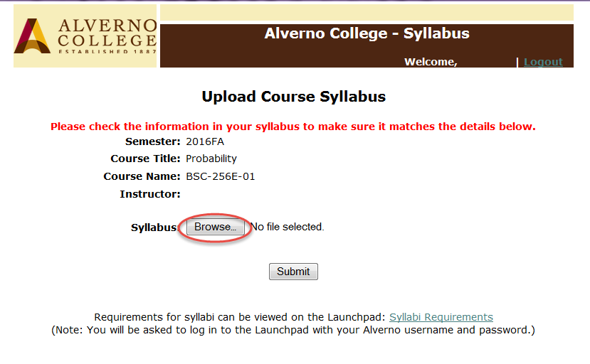Click the Instructor: label
The height and width of the screenshot is (364, 590).
pos(150,194)
